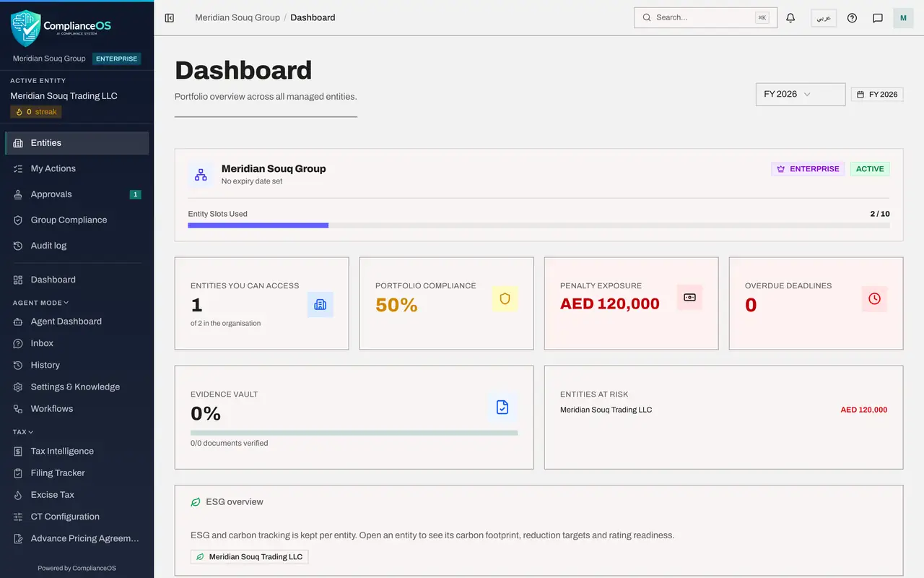924x578 pixels.
Task: Focus the Search field
Action: (705, 17)
